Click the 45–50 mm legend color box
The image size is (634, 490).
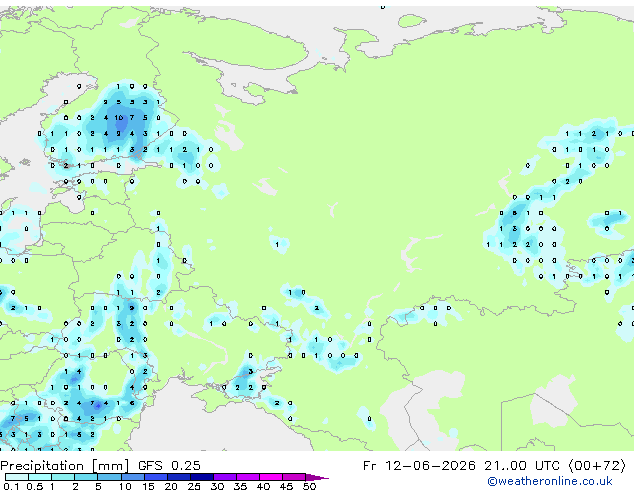[x=294, y=477]
